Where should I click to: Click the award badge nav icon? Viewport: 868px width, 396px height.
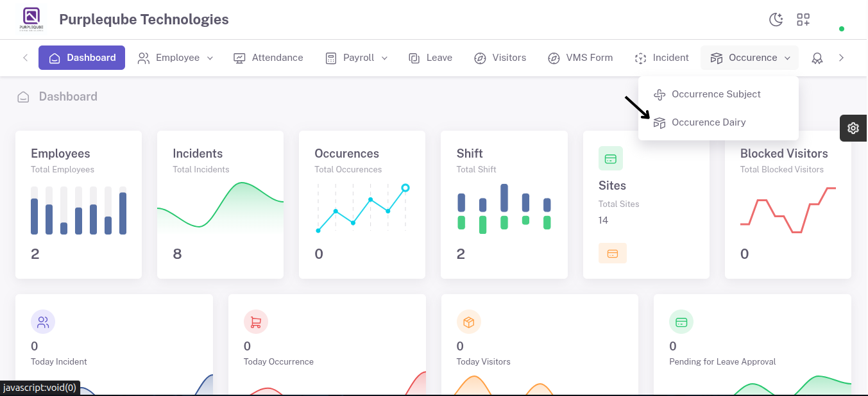point(817,58)
